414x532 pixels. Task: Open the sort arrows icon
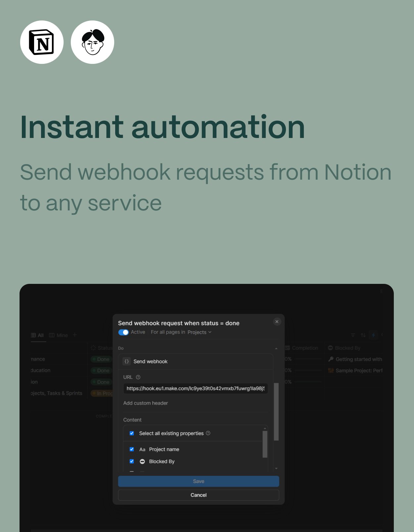pos(363,335)
